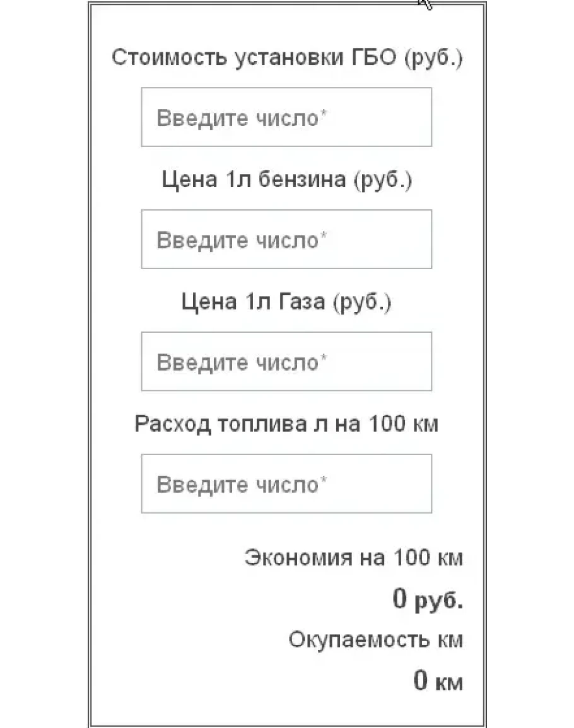Click the 'Цена 1л бензина (руб.)' label
The width and height of the screenshot is (574, 728).
pos(287,180)
